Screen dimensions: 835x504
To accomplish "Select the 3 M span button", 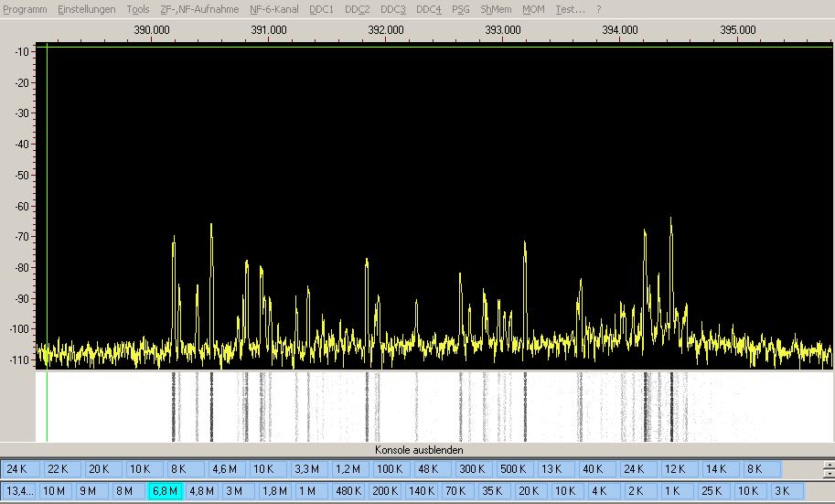I will pos(238,490).
